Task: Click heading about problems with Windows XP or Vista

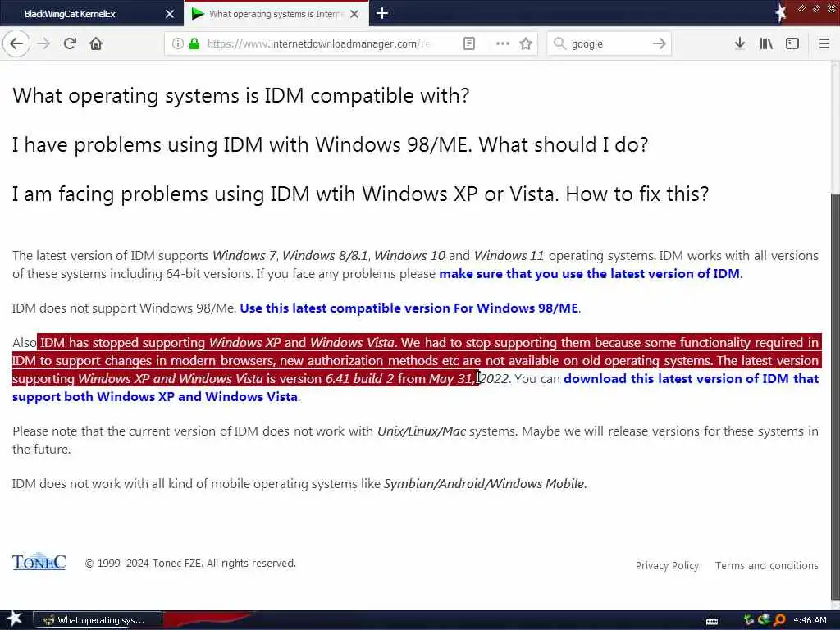Action: (361, 194)
